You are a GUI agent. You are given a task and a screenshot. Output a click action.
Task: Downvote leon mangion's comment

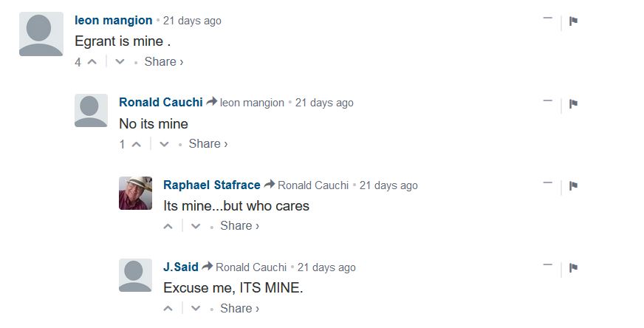120,62
